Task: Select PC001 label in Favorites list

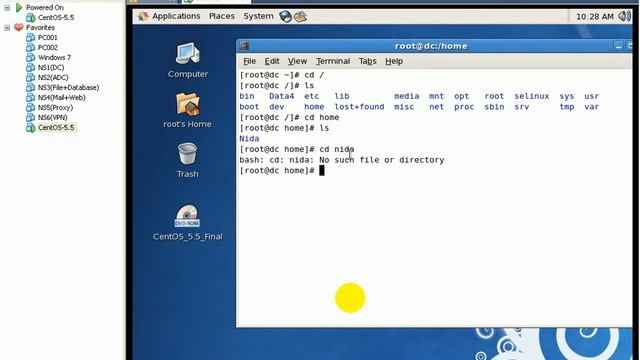Action: [48, 38]
